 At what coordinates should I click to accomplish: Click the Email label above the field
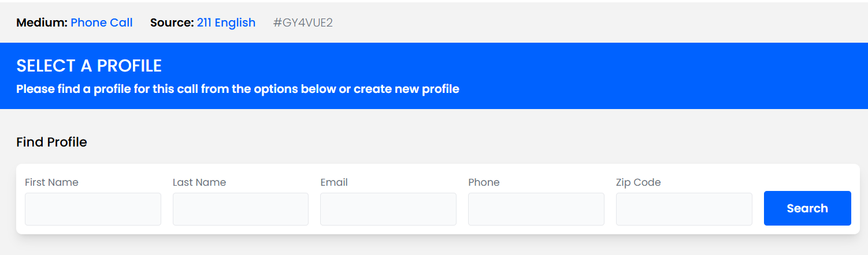pos(334,182)
